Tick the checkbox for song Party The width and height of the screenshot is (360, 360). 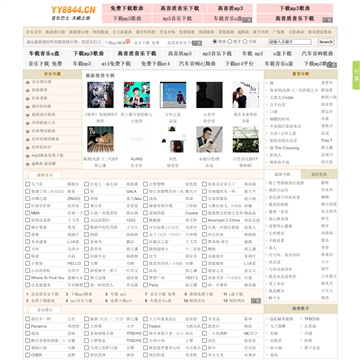(x=145, y=285)
